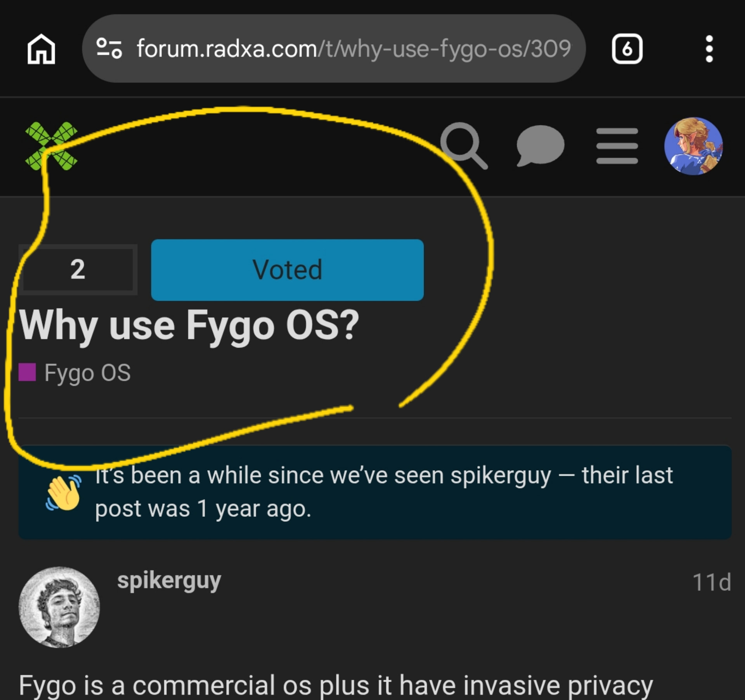View voters via the 2 count box
Viewport: 745px width, 700px height.
pos(78,270)
